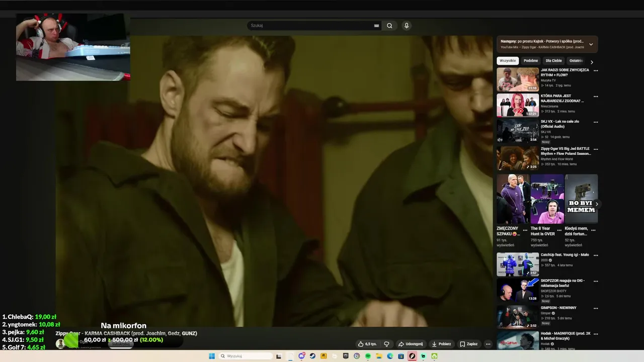The image size is (644, 362).
Task: Open options for Zippy Ogar VS Big Jed
Action: [x=596, y=149]
